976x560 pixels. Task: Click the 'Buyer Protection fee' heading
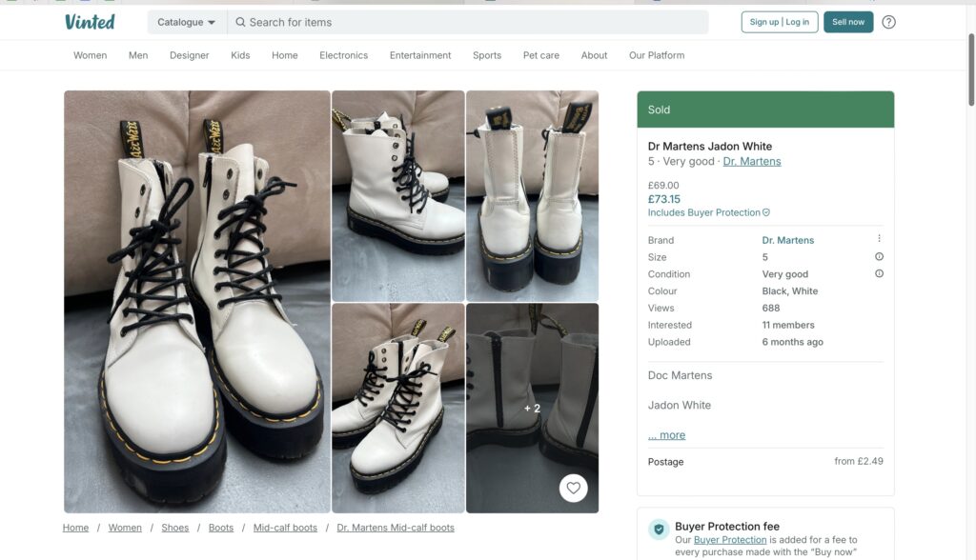point(727,527)
